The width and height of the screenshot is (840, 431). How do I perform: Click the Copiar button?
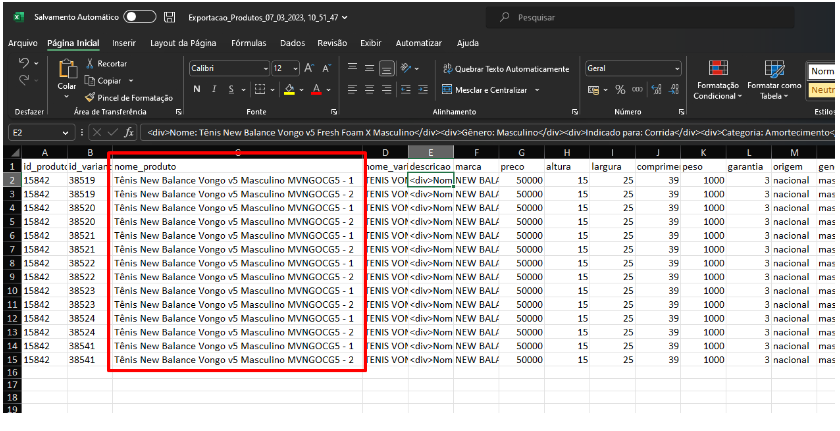point(103,81)
